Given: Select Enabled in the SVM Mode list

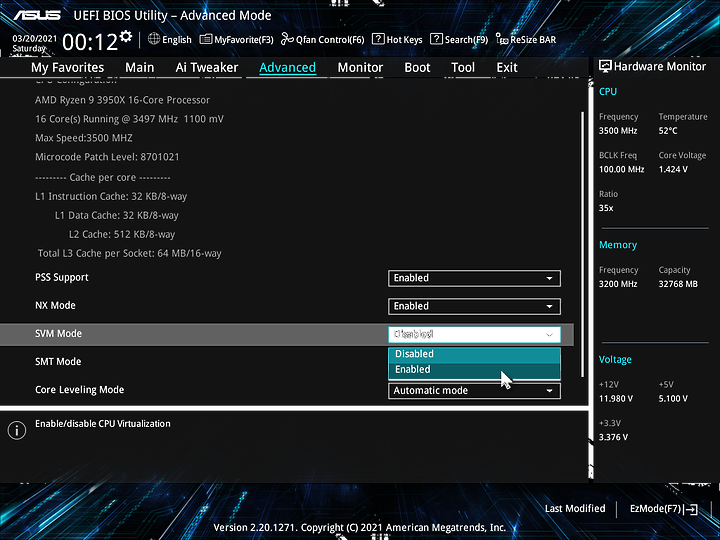Looking at the screenshot, I should 474,370.
